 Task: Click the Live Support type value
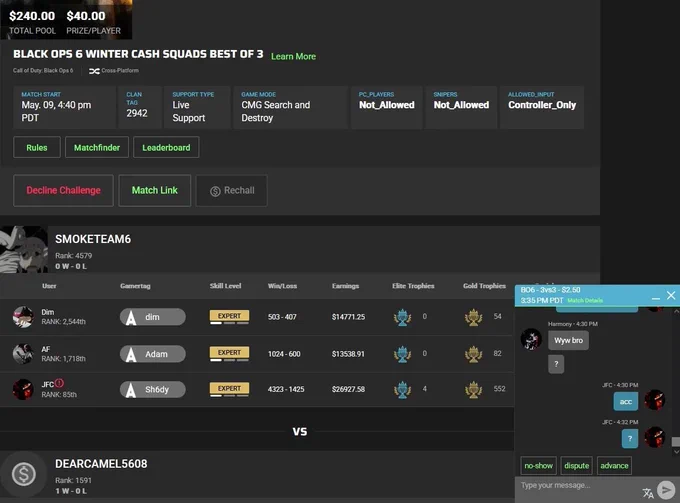pos(189,111)
